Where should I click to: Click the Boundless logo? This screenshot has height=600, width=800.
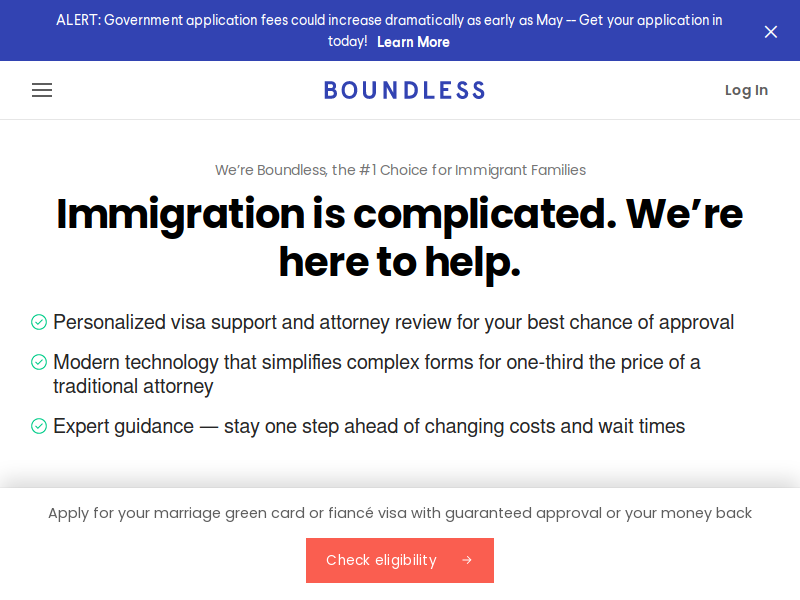404,90
